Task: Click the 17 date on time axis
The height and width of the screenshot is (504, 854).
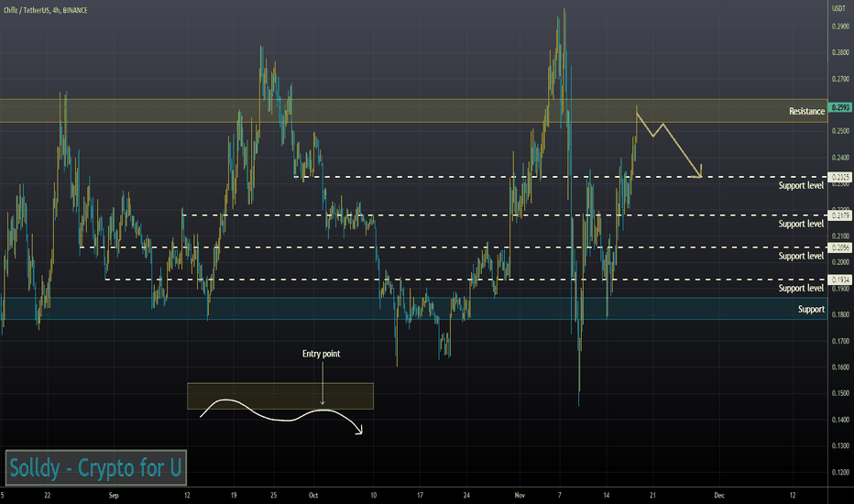Action: [x=420, y=495]
